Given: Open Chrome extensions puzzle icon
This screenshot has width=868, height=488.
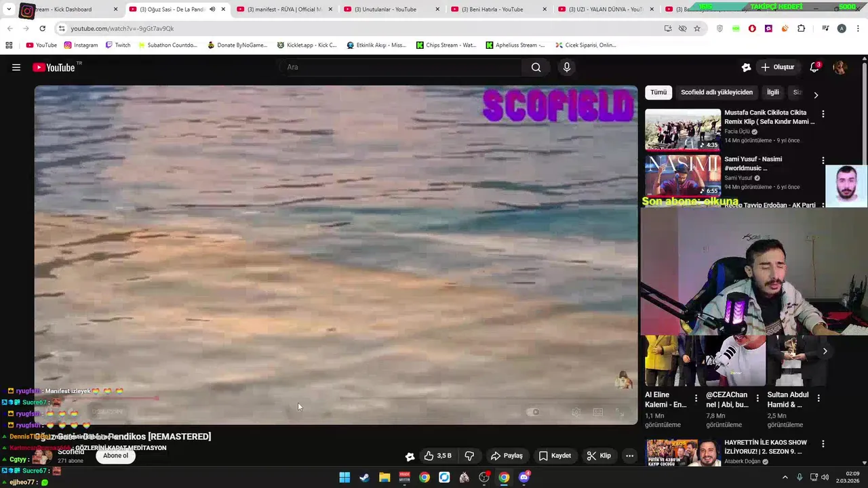Looking at the screenshot, I should click(x=801, y=28).
